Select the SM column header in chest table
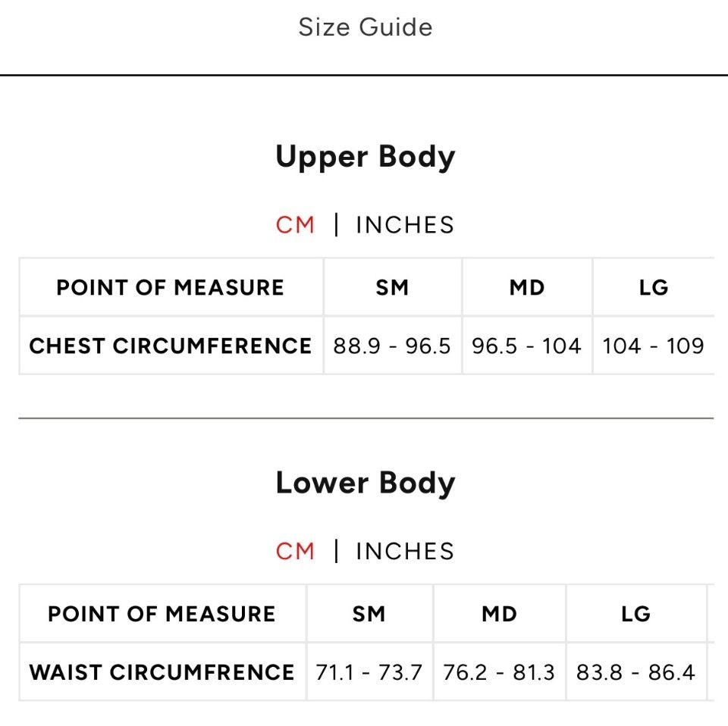 [x=392, y=288]
